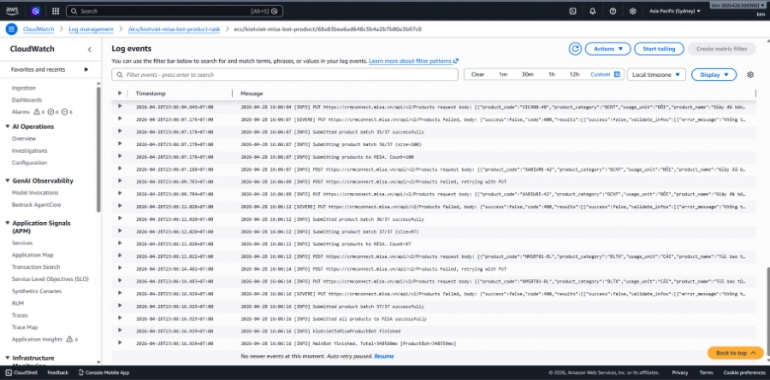Open the AWS home logo

12,10
